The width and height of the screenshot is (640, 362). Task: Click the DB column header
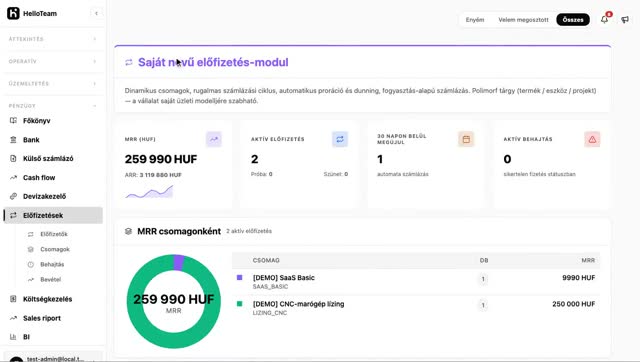(x=484, y=260)
